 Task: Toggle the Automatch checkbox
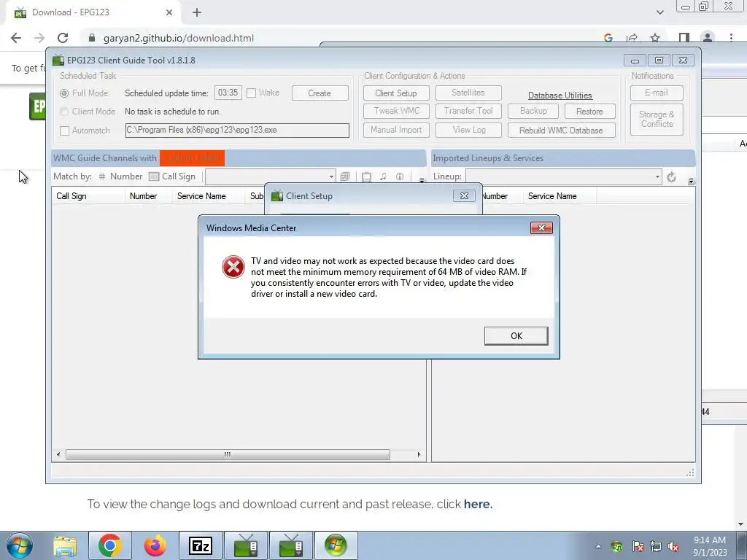click(65, 131)
